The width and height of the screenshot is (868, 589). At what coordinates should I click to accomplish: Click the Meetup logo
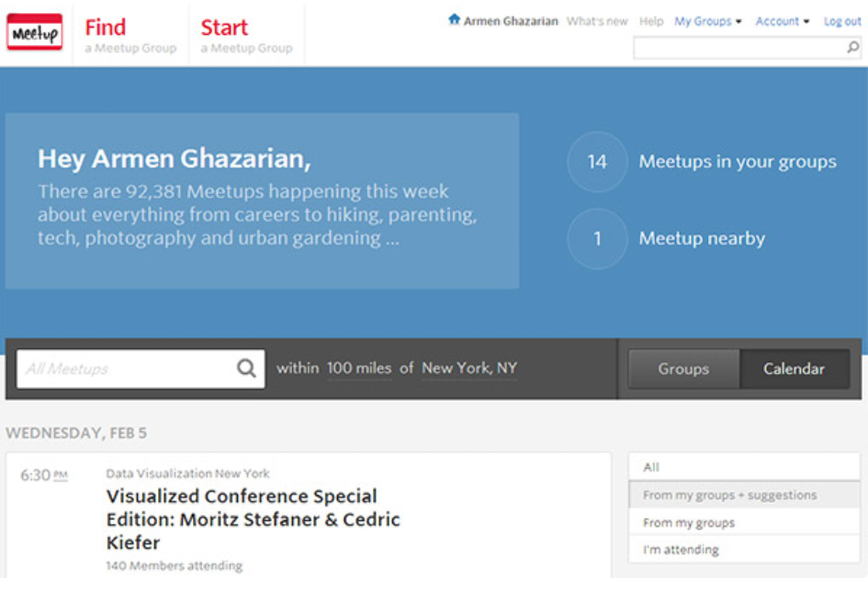point(34,31)
